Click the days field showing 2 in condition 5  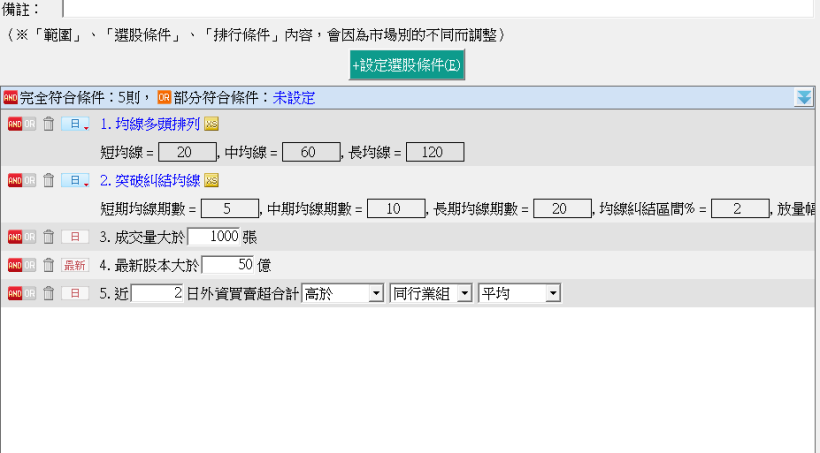157,293
